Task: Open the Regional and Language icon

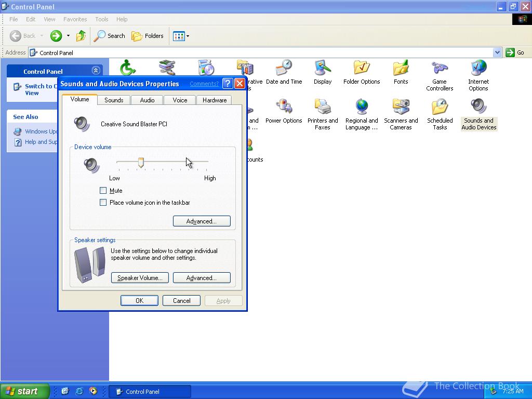Action: point(362,114)
